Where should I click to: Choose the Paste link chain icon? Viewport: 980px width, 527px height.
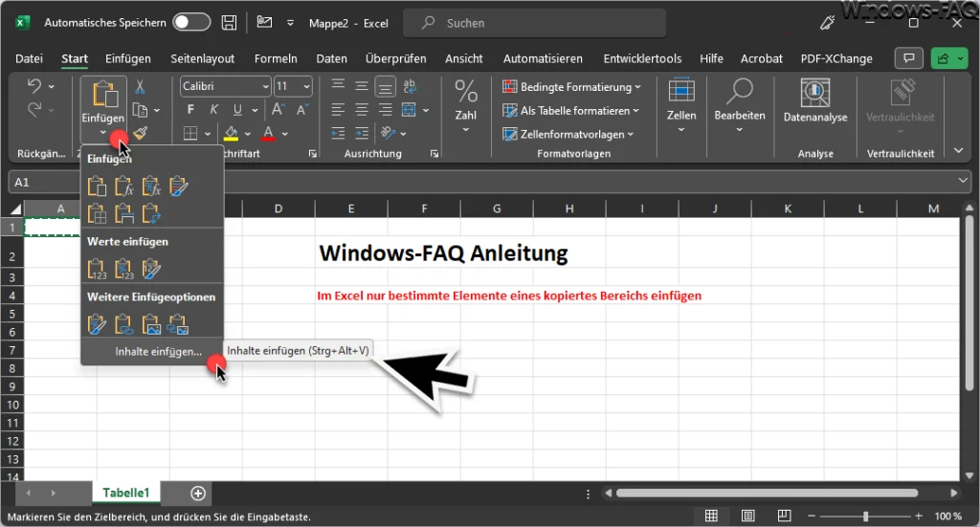[x=123, y=324]
